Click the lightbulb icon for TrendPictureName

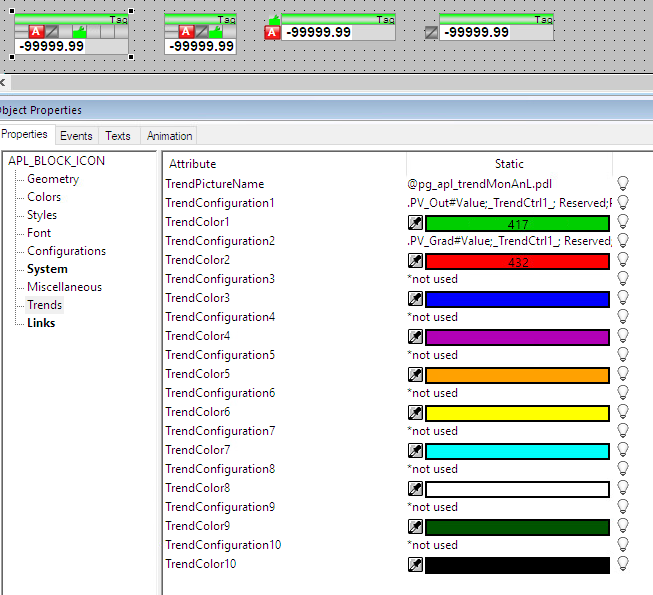(623, 184)
